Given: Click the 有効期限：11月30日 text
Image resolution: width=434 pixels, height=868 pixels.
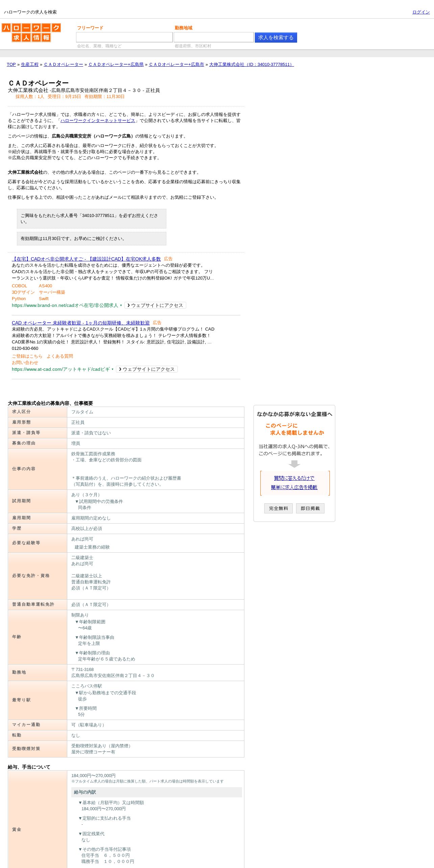Looking at the screenshot, I should 104,97.
